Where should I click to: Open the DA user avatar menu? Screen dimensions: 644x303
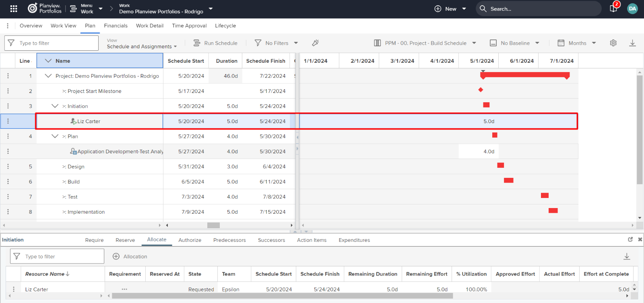coord(632,8)
